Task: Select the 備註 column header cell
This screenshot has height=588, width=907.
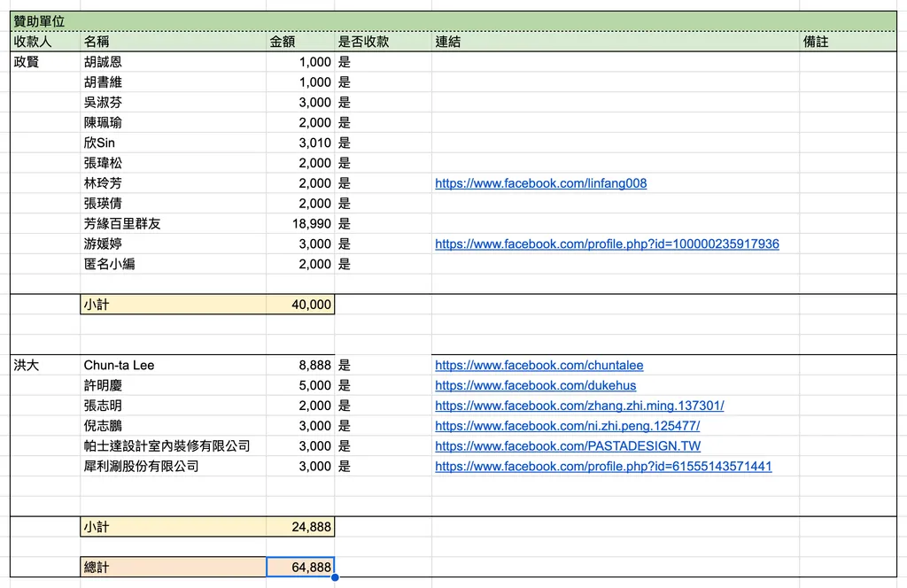Action: pyautogui.click(x=848, y=42)
